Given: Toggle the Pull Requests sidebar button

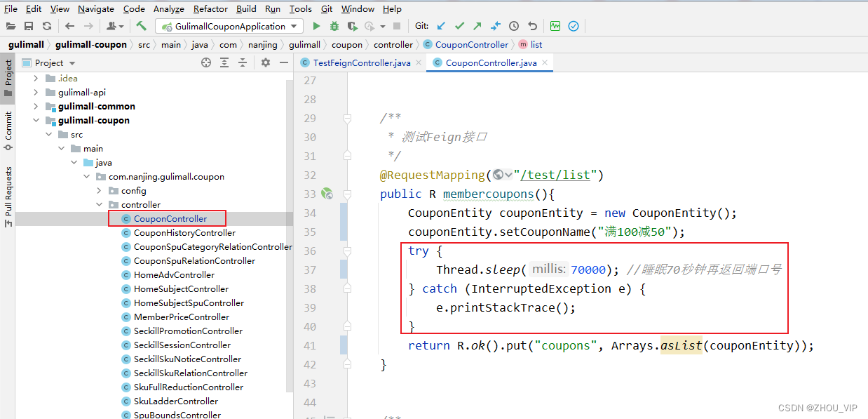Looking at the screenshot, I should [8, 196].
